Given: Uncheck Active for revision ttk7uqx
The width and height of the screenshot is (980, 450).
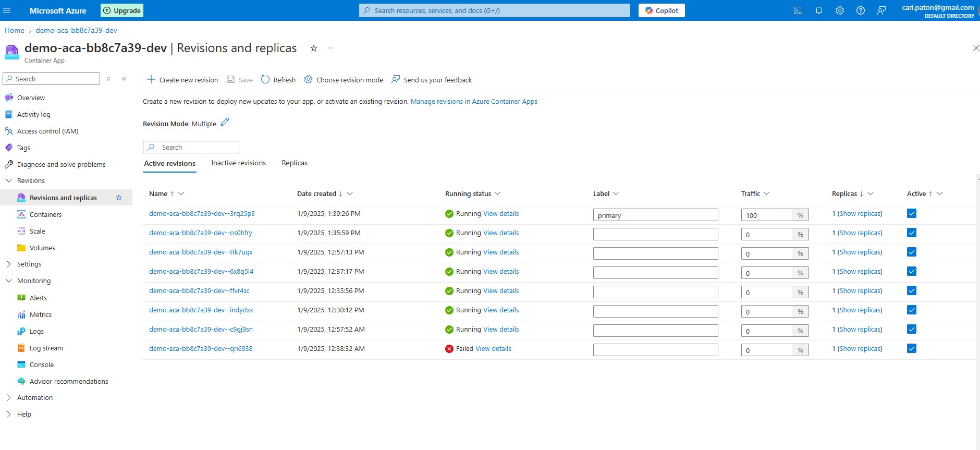Looking at the screenshot, I should coord(912,252).
